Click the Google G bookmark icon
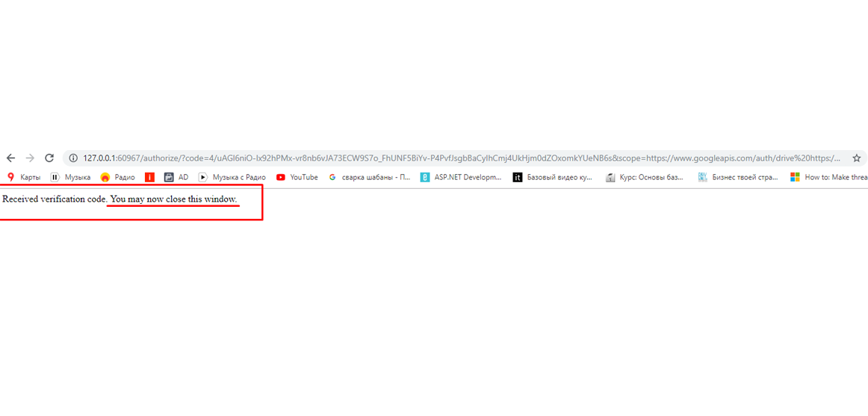 click(x=332, y=178)
